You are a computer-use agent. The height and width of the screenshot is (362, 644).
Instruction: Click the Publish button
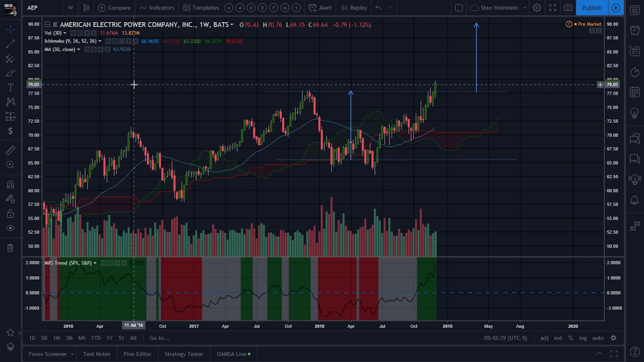click(x=592, y=8)
